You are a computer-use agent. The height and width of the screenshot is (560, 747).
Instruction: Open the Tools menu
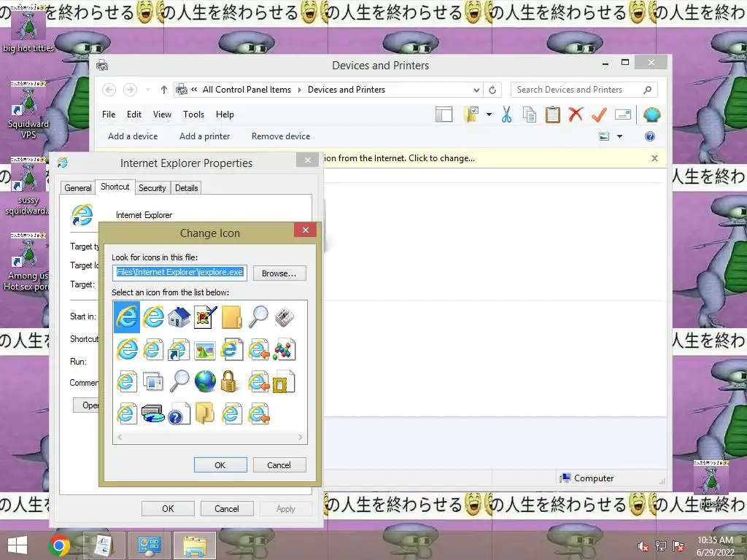coord(193,114)
